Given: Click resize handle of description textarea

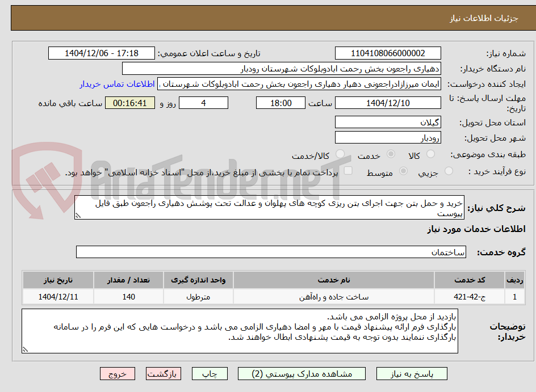Looking at the screenshot, I should tap(78, 216).
